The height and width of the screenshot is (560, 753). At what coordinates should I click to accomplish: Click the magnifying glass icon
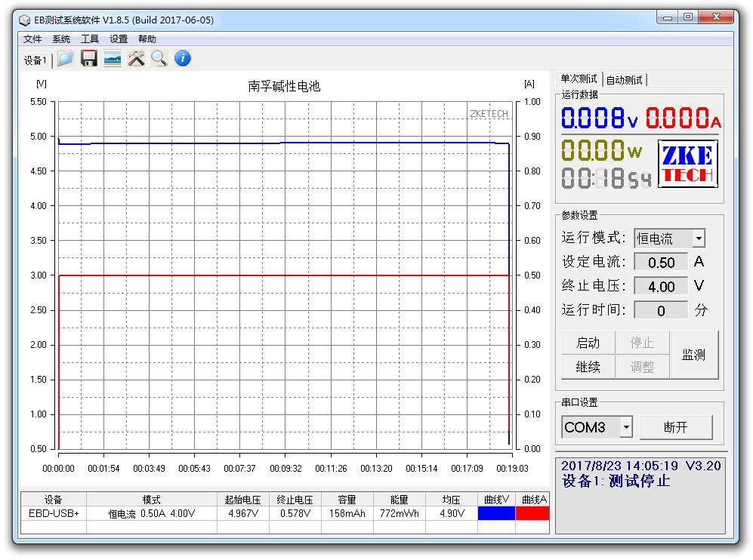159,59
